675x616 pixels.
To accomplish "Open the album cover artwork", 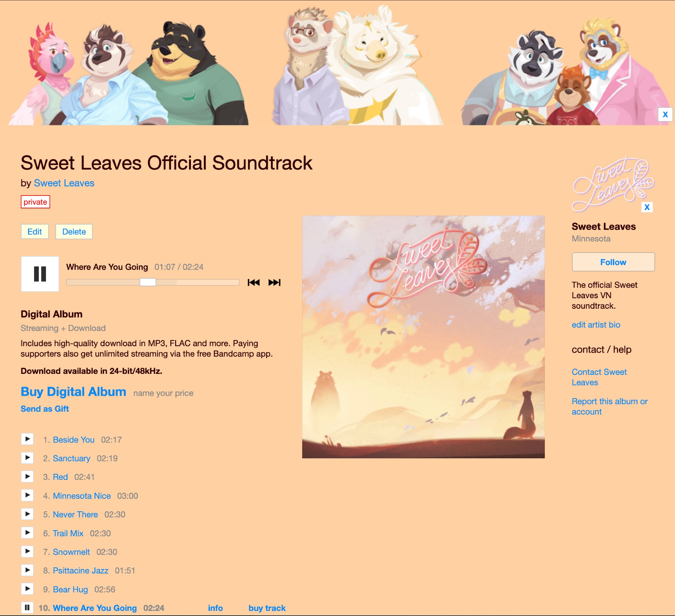I will pos(423,337).
